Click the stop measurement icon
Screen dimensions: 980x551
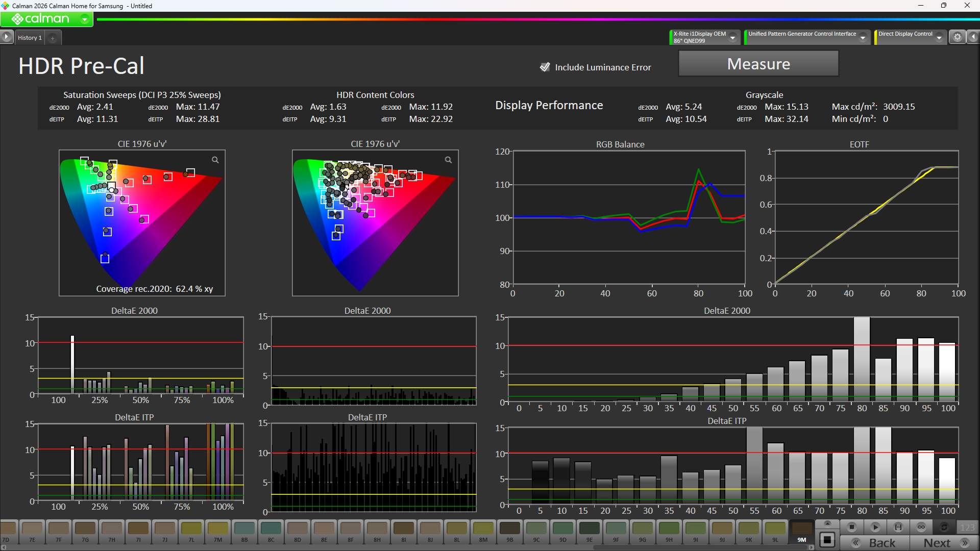(x=851, y=527)
